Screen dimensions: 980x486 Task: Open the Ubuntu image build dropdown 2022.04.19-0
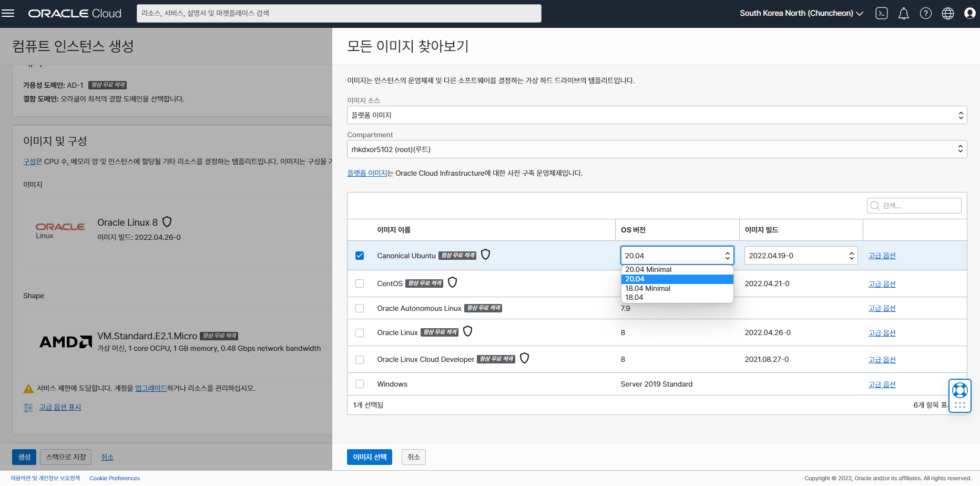(801, 256)
